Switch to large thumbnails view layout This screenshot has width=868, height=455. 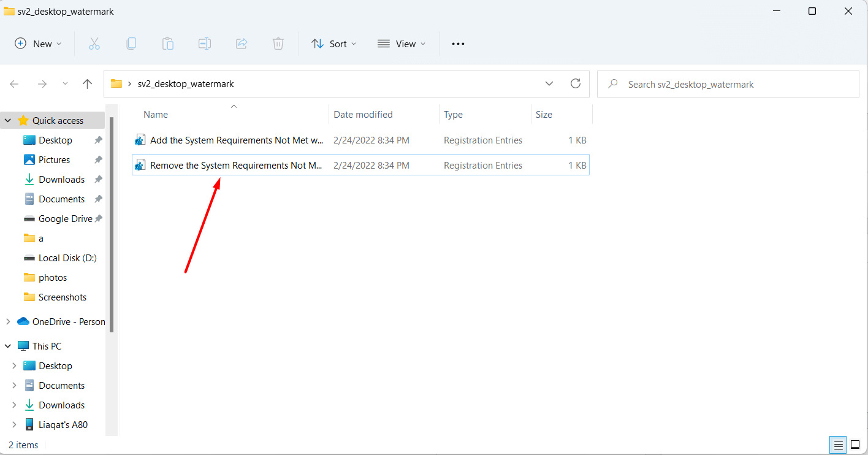855,445
